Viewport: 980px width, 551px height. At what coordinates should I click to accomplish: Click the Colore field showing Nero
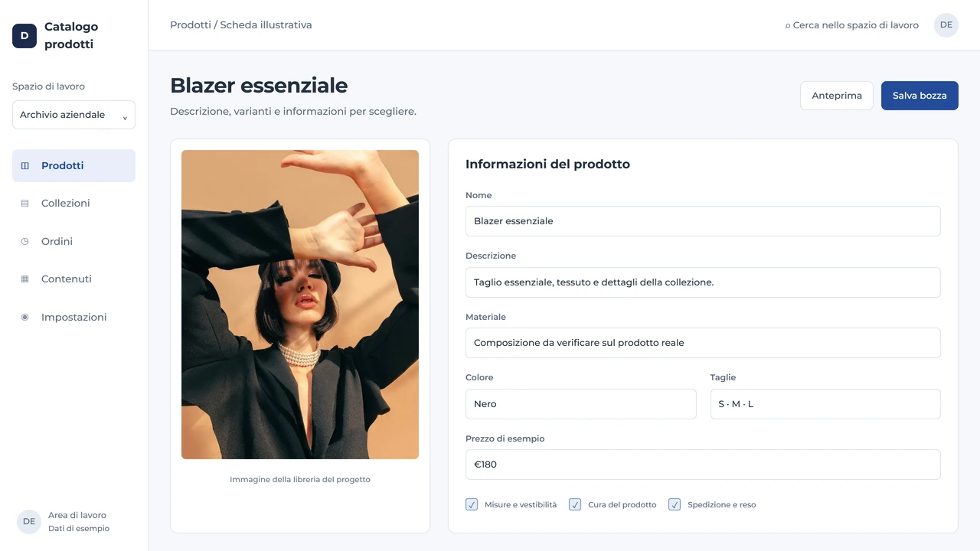[x=581, y=404]
